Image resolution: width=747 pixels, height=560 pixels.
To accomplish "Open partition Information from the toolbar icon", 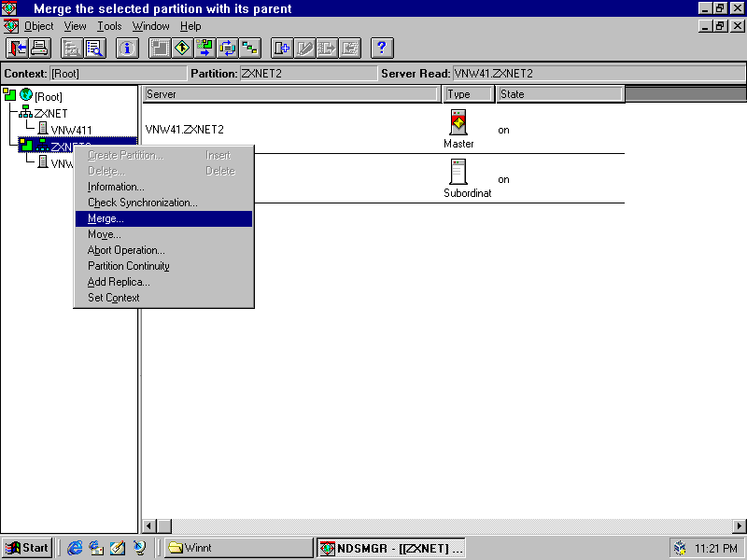I will pyautogui.click(x=127, y=49).
